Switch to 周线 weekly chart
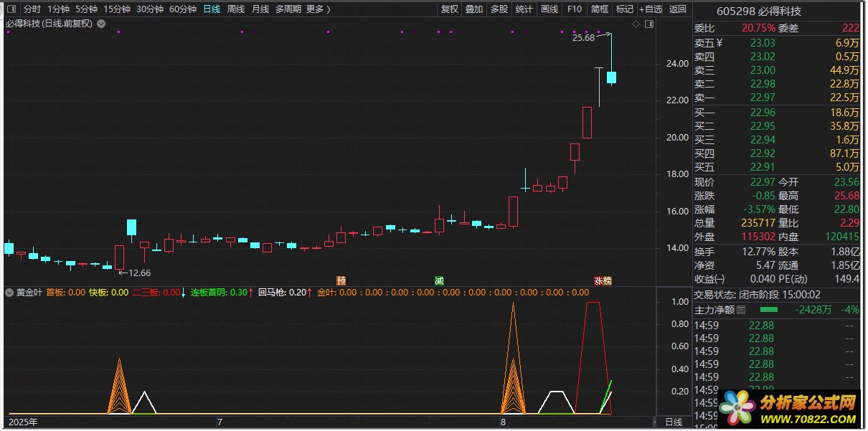This screenshot has height=431, width=868. click(236, 9)
